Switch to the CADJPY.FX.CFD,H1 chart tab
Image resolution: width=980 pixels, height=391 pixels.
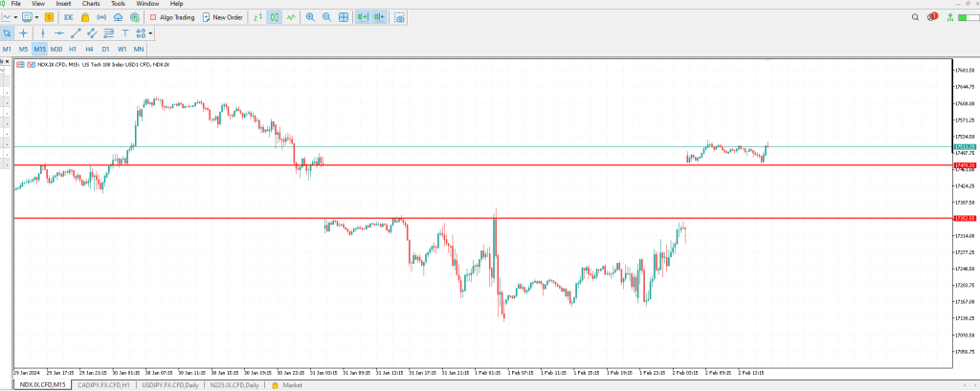click(105, 385)
